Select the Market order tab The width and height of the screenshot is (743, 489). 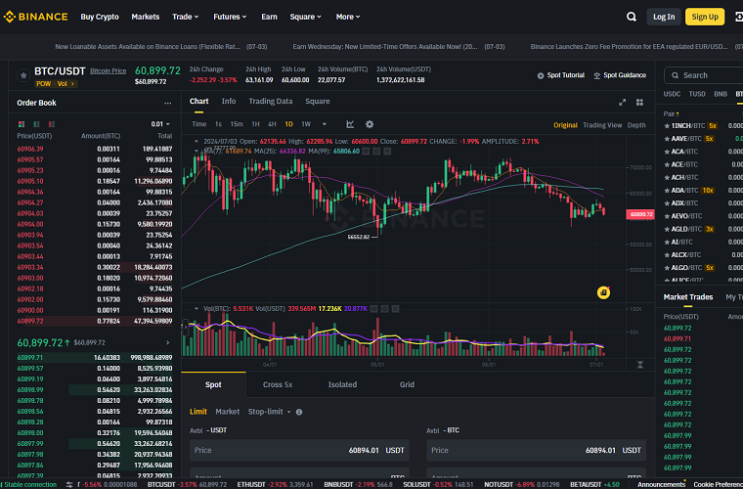[227, 412]
